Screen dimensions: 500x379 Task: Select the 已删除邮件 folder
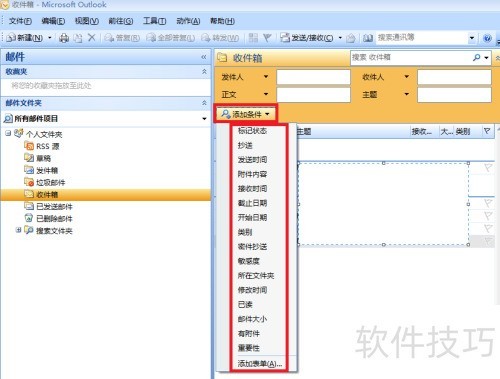[x=49, y=218]
